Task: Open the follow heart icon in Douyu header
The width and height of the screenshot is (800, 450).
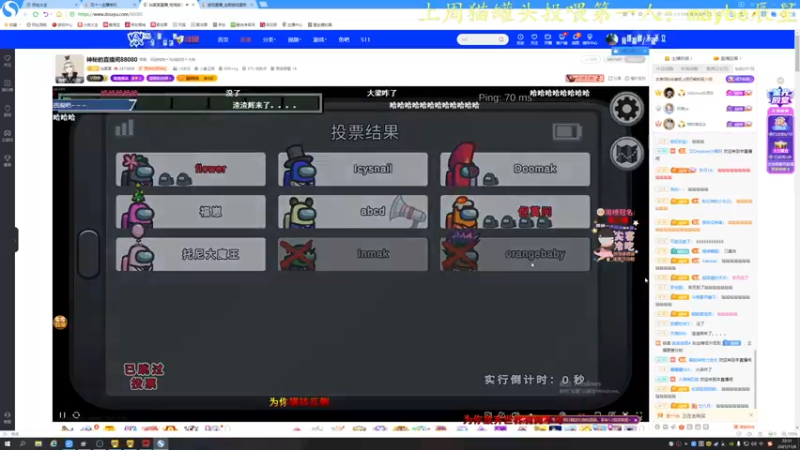Action: (x=534, y=39)
